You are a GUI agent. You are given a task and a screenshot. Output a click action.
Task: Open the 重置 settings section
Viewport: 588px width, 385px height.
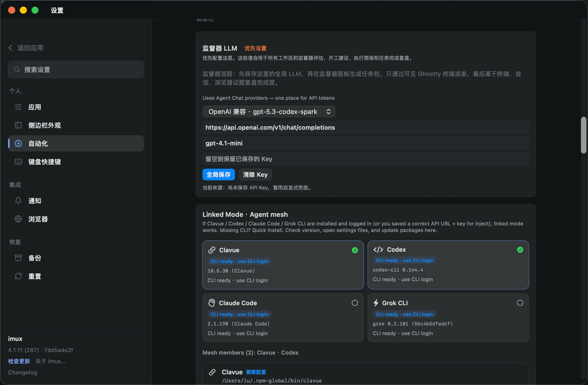pyautogui.click(x=76, y=276)
